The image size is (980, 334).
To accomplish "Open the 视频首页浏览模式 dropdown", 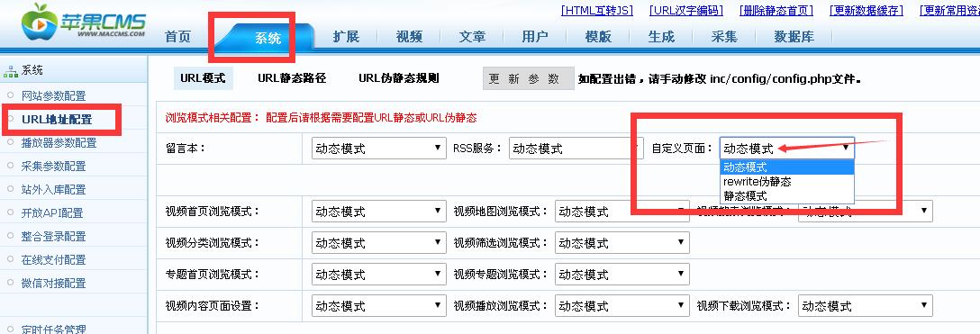I will coord(378,212).
